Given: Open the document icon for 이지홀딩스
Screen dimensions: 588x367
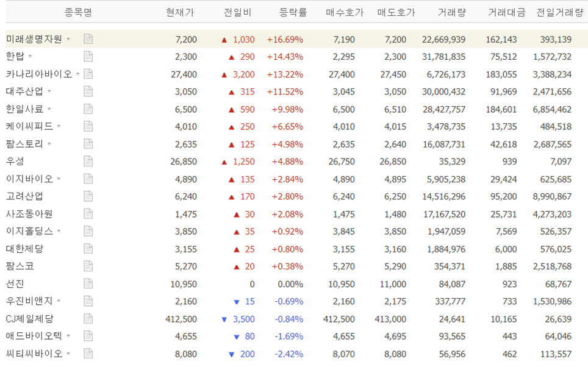Looking at the screenshot, I should 88,231.
